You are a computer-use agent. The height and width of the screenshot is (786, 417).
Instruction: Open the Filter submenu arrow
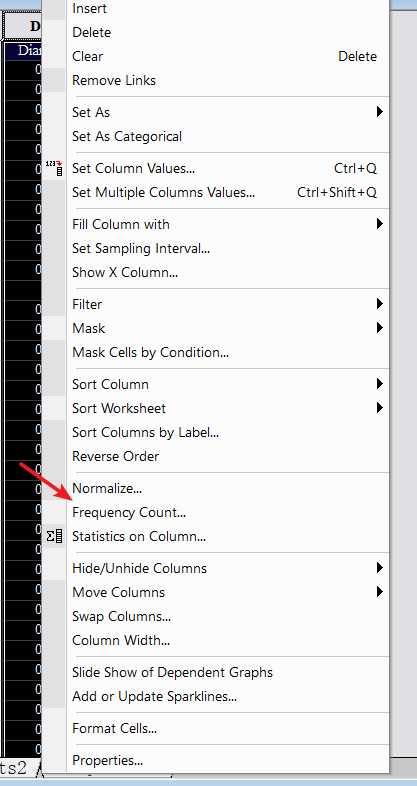[x=379, y=304]
